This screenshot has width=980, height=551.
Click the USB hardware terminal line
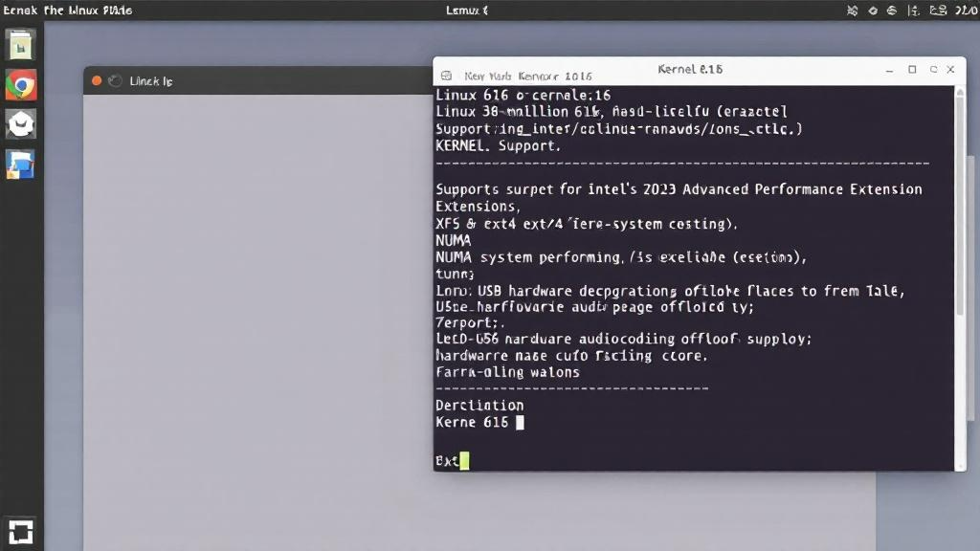(670, 291)
